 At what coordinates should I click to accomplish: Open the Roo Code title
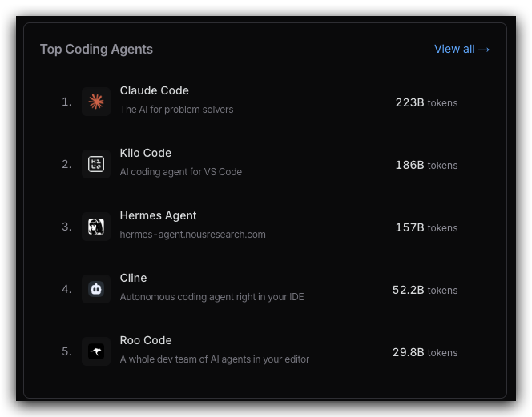[x=146, y=340]
